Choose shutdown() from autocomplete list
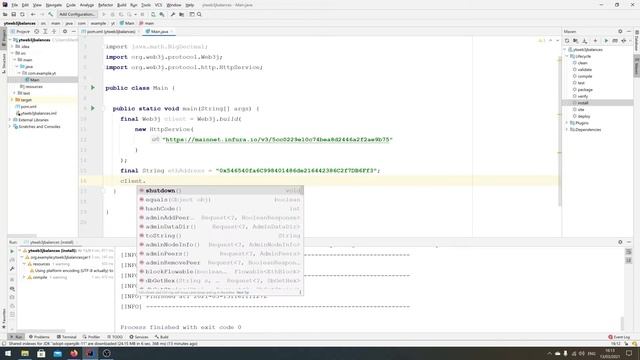This screenshot has height=360, width=640. pos(220,191)
